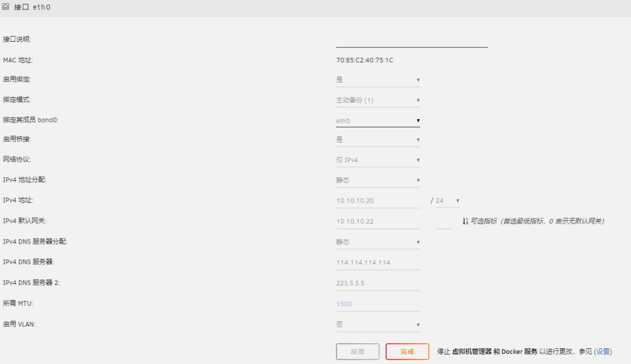
Task: Open the bond0 members dropdown showing eth0
Action: tap(378, 120)
